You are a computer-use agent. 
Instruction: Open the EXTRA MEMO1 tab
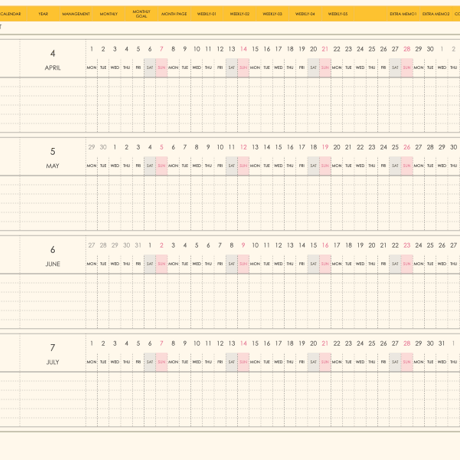pyautogui.click(x=403, y=14)
